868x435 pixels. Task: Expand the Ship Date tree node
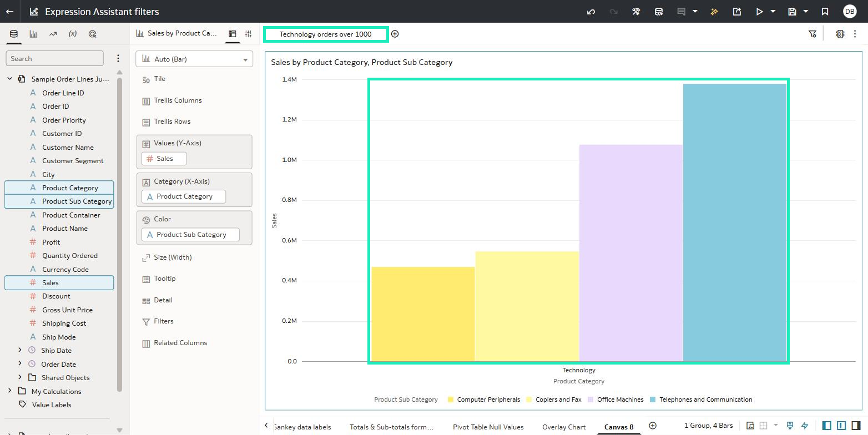click(20, 350)
